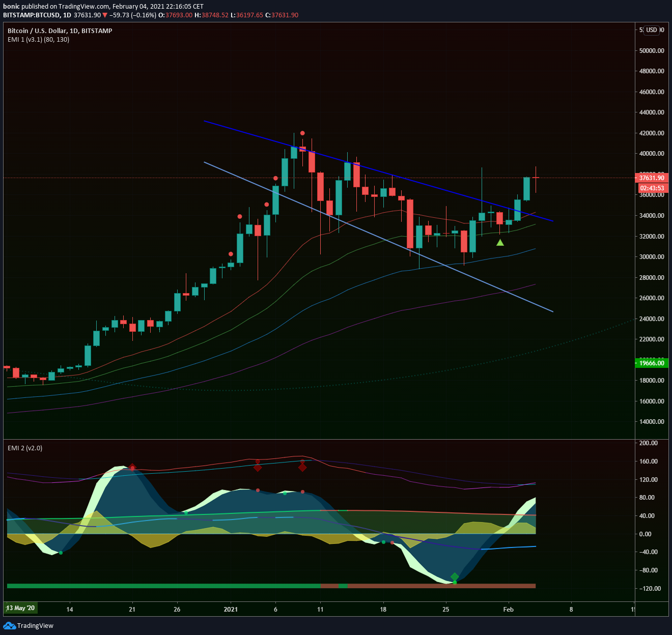Click the red dot above the 42000 peak candle
This screenshot has width=672, height=635.
[x=302, y=133]
